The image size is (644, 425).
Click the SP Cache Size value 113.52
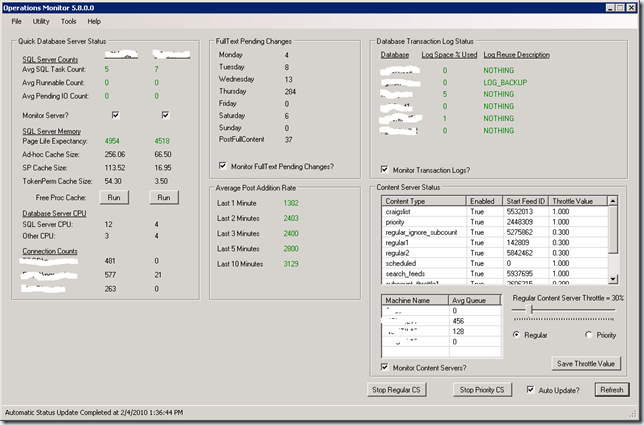pos(115,168)
